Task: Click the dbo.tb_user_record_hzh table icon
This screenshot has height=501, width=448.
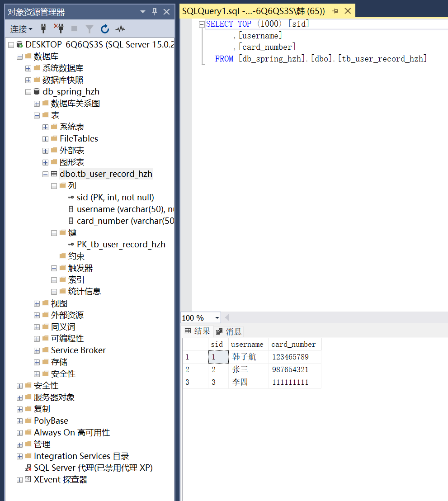Action: pos(54,174)
